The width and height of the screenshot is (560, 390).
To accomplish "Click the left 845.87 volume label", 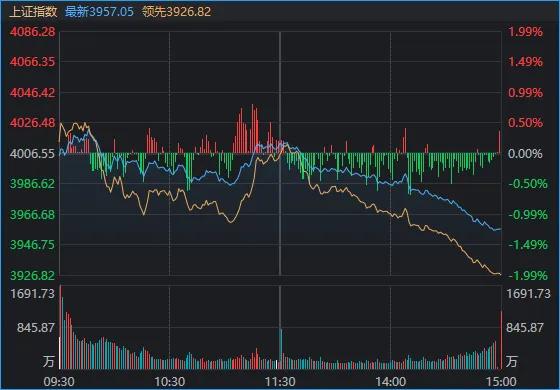I will point(36,328).
